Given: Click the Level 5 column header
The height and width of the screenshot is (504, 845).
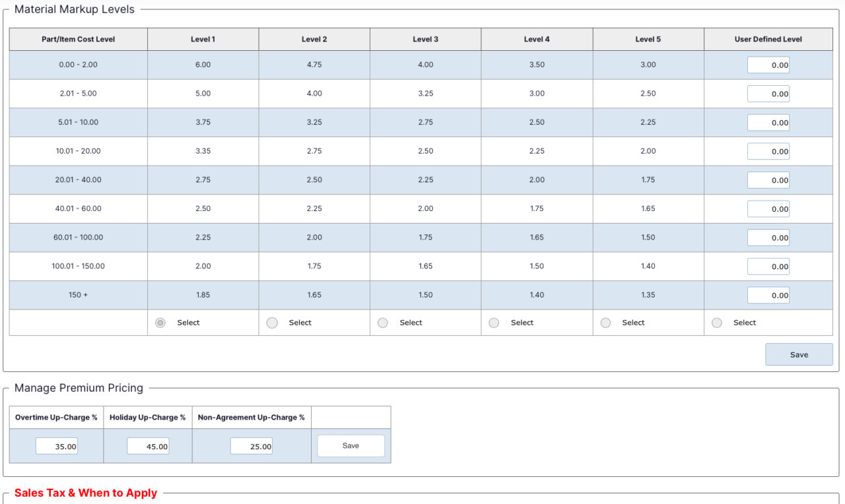Looking at the screenshot, I should point(648,39).
